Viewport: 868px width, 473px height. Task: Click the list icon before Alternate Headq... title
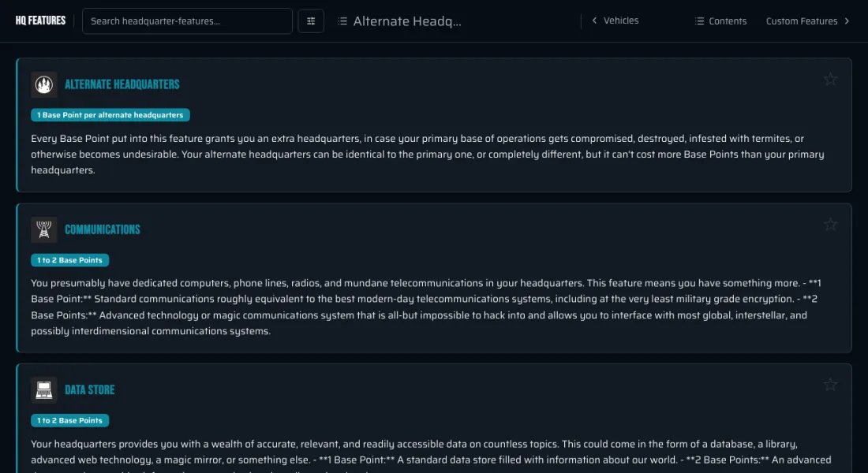342,21
